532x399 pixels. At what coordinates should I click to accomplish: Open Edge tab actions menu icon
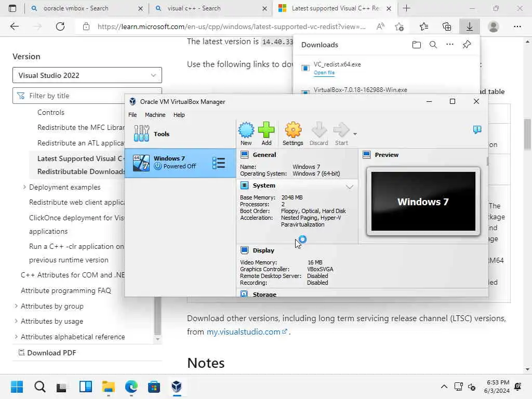(x=12, y=8)
